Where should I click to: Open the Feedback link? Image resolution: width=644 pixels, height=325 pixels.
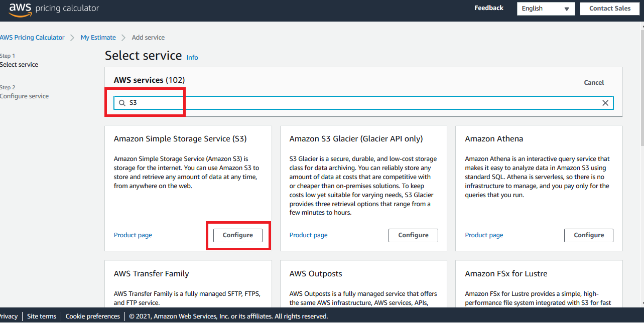[x=489, y=8]
